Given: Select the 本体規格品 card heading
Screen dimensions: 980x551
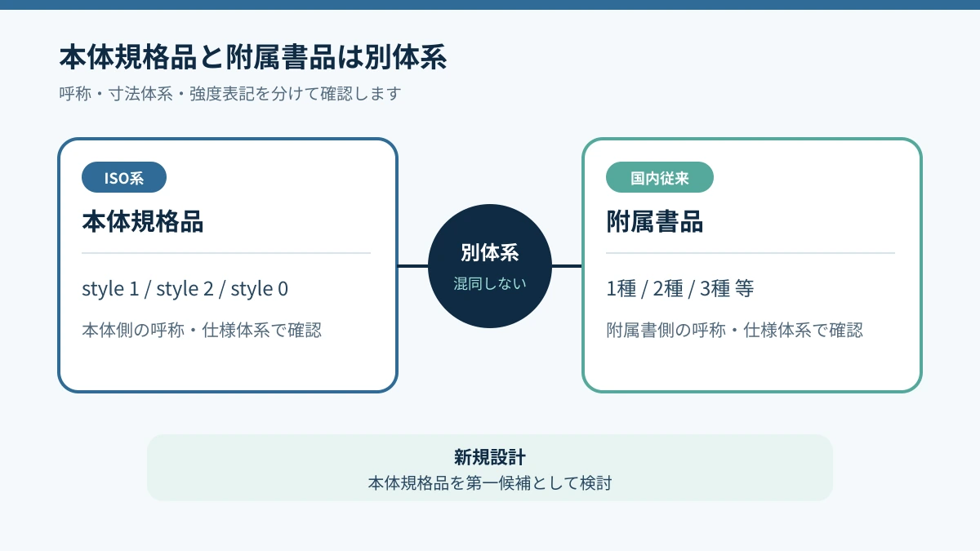Looking at the screenshot, I should 143,221.
